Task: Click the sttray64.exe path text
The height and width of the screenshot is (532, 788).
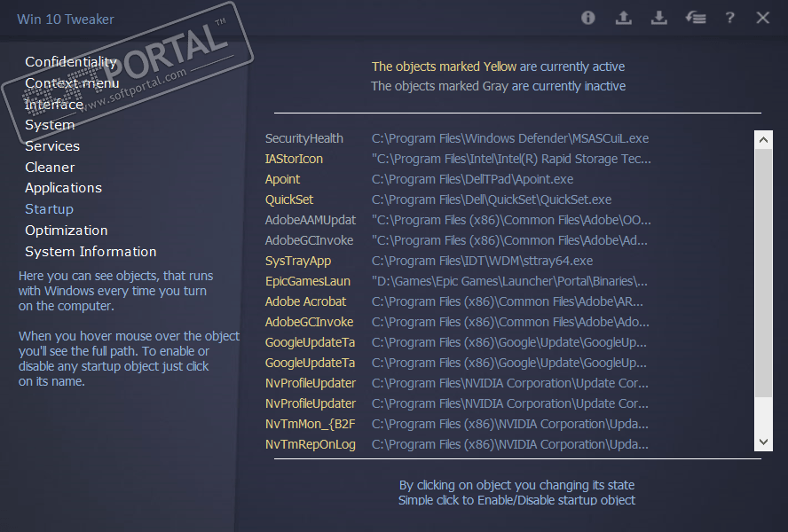Action: 482,262
